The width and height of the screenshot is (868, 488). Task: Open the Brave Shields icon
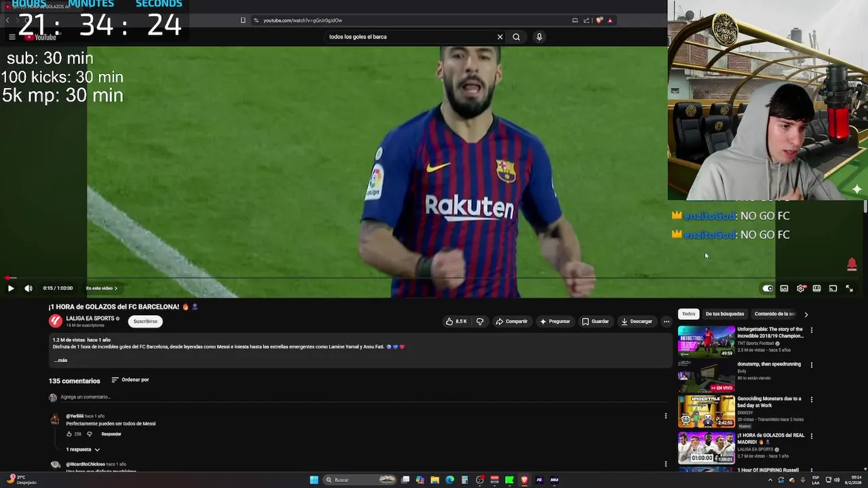click(599, 20)
